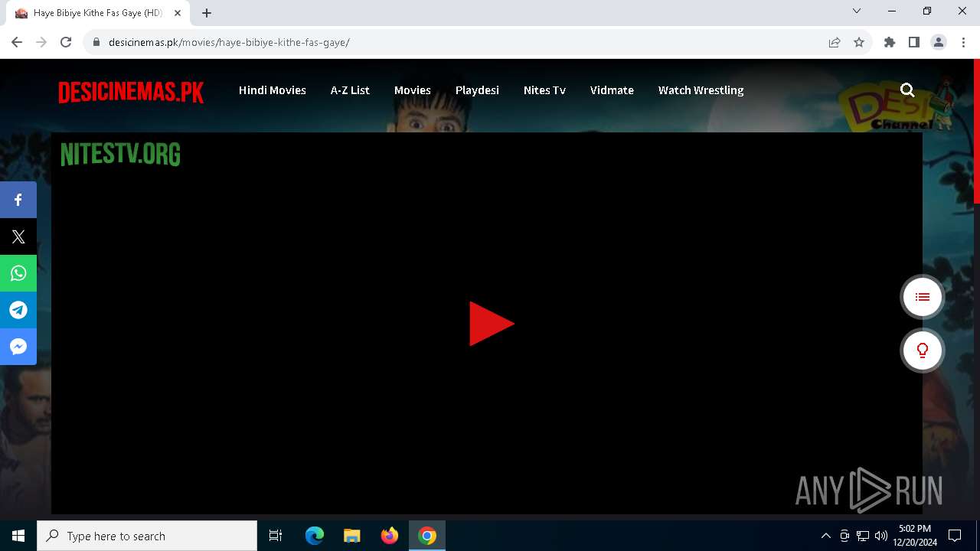Click the address bar URL
This screenshot has height=551, width=980.
coord(229,42)
